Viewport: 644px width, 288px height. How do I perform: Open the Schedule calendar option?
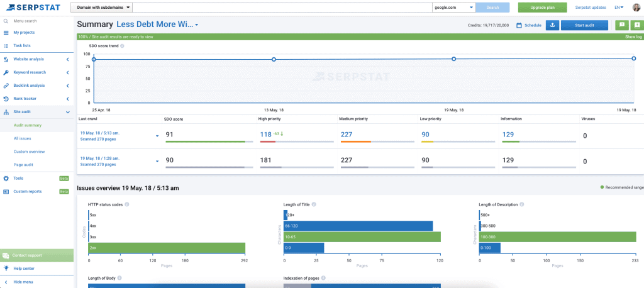[x=528, y=25]
